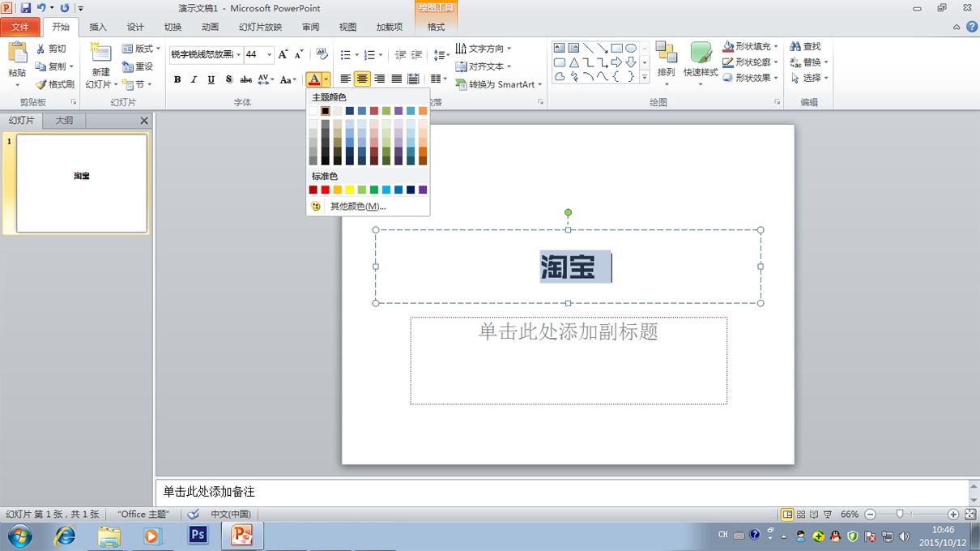Screen dimensions: 980x551
Task: Open the Drawing Tools Format (格式) tab
Action: (x=437, y=27)
